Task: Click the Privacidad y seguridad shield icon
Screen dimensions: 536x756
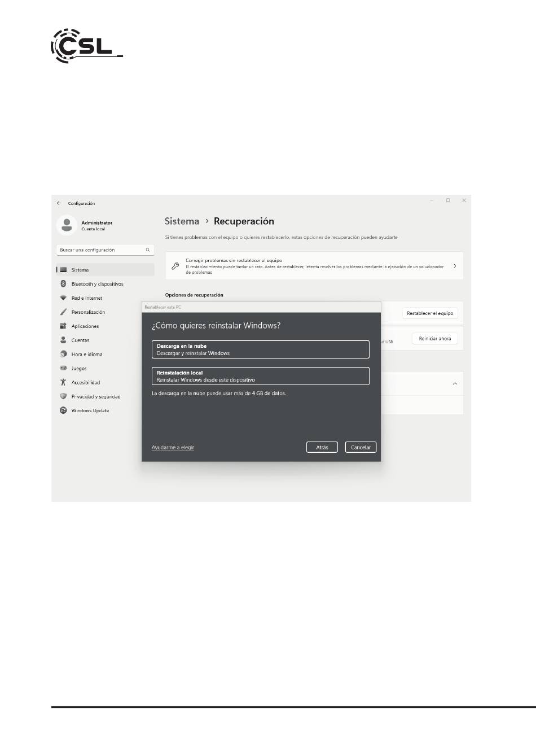Action: point(63,396)
